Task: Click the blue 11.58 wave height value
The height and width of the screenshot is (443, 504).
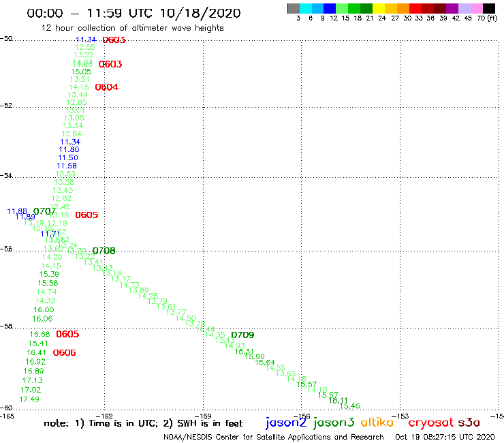Action: (x=67, y=166)
